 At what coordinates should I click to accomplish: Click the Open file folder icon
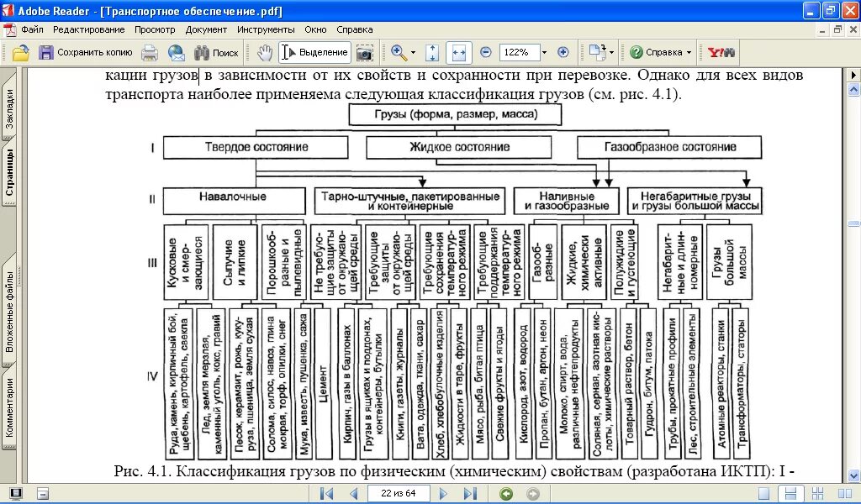point(20,53)
